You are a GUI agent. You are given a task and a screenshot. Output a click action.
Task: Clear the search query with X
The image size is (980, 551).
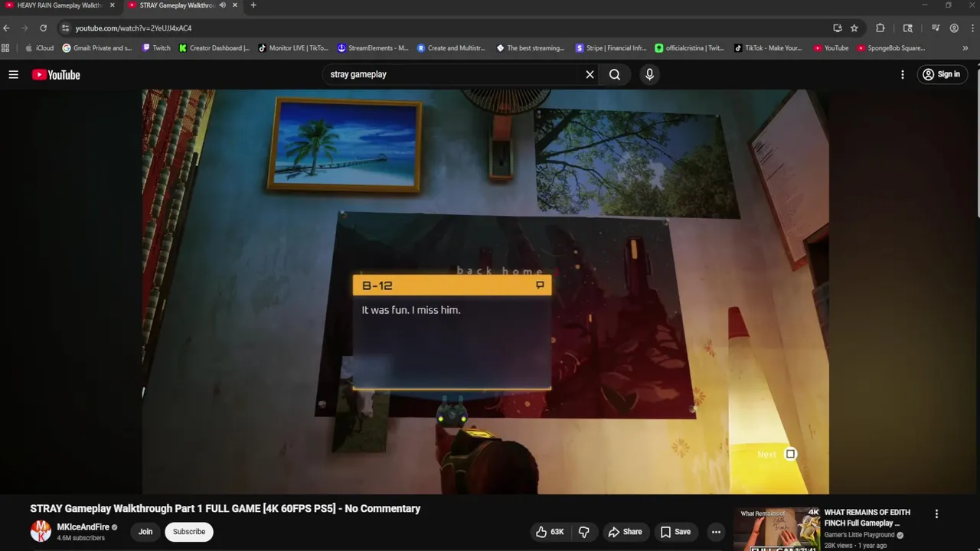(590, 74)
